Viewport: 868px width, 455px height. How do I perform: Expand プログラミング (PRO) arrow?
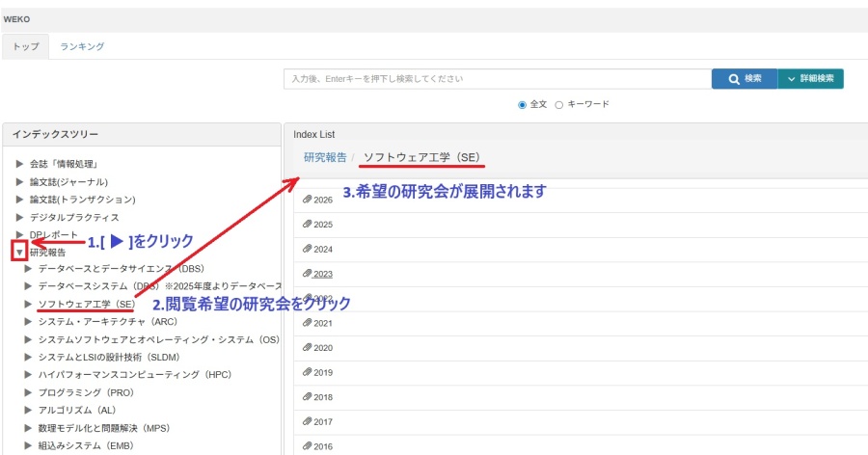pyautogui.click(x=28, y=392)
